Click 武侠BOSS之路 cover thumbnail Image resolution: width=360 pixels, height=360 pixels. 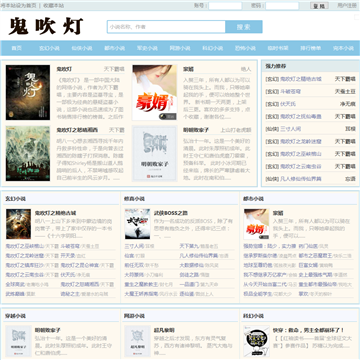[137, 224]
